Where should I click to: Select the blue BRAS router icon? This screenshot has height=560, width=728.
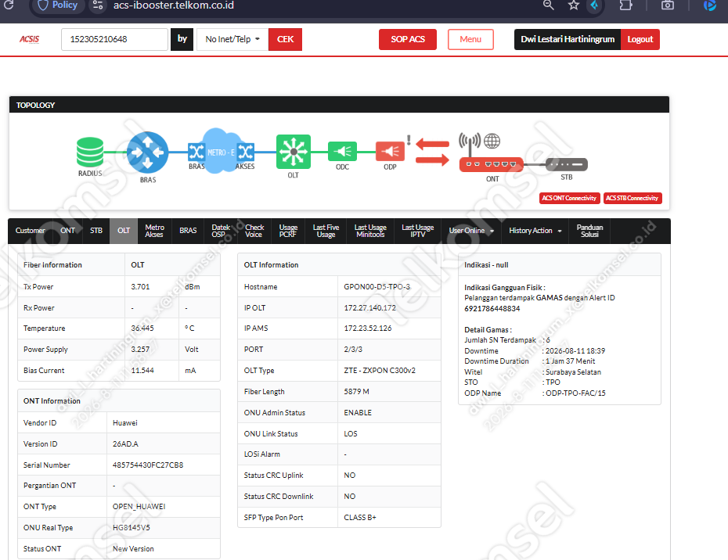tap(148, 153)
